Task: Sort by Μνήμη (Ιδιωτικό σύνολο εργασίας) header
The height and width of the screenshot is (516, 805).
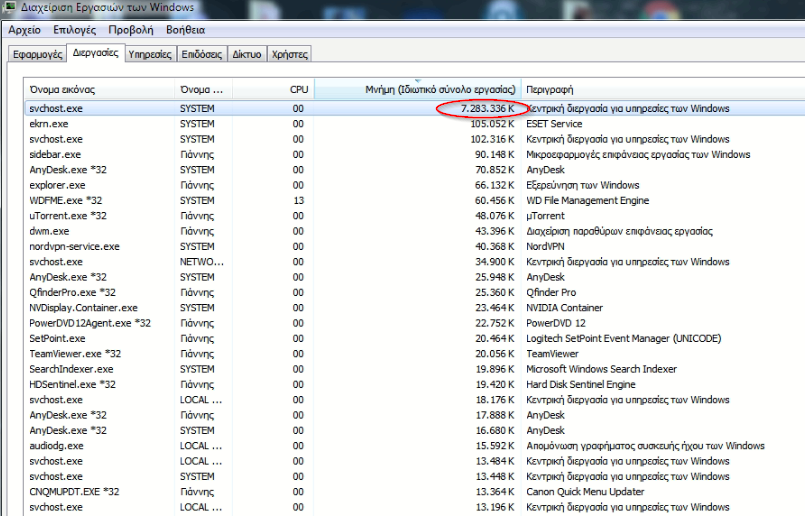Action: click(x=440, y=89)
